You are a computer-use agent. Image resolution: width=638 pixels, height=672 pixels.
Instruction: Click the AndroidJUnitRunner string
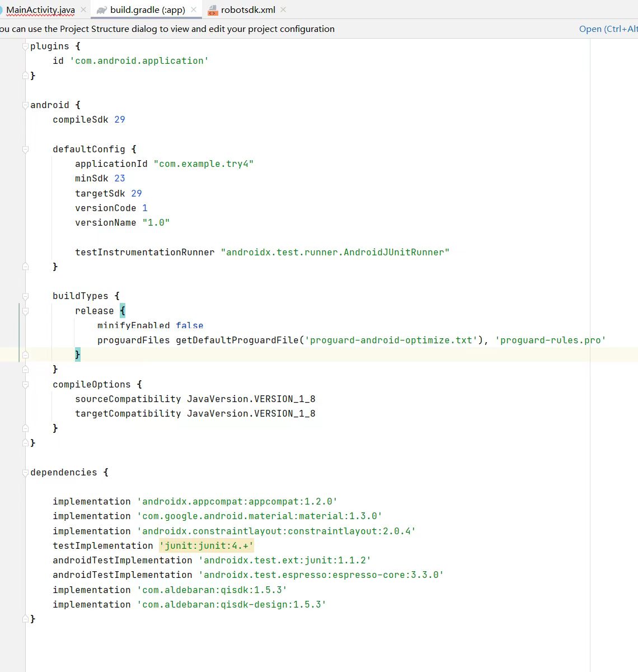click(x=335, y=253)
